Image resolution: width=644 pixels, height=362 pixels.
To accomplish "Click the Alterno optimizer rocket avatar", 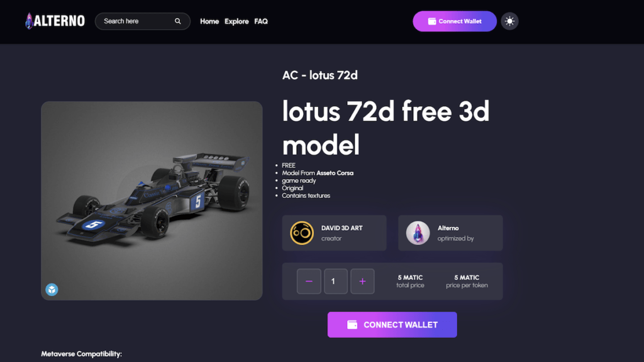I will 418,233.
